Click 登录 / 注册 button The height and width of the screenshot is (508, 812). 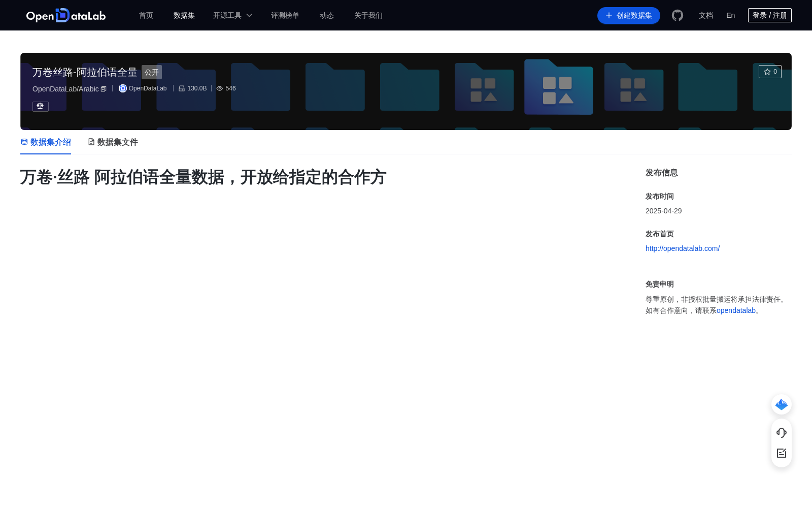[x=770, y=15]
